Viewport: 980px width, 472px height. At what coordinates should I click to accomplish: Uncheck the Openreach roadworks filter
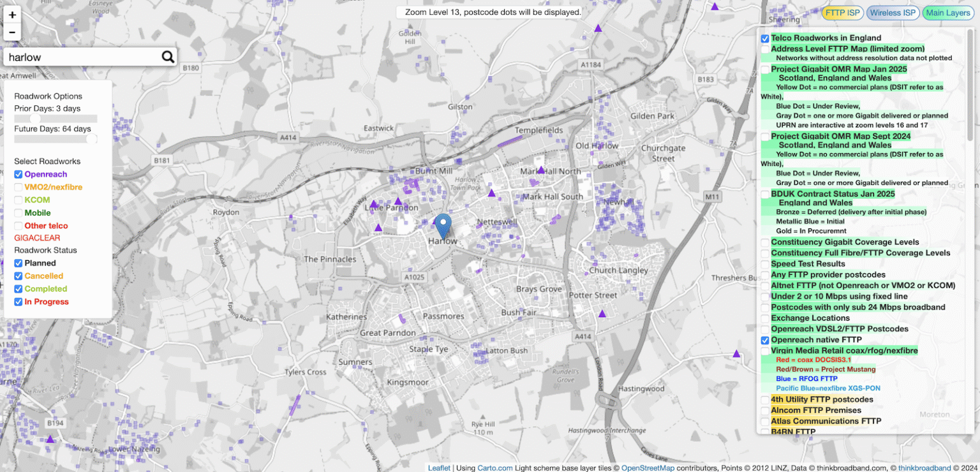[18, 174]
